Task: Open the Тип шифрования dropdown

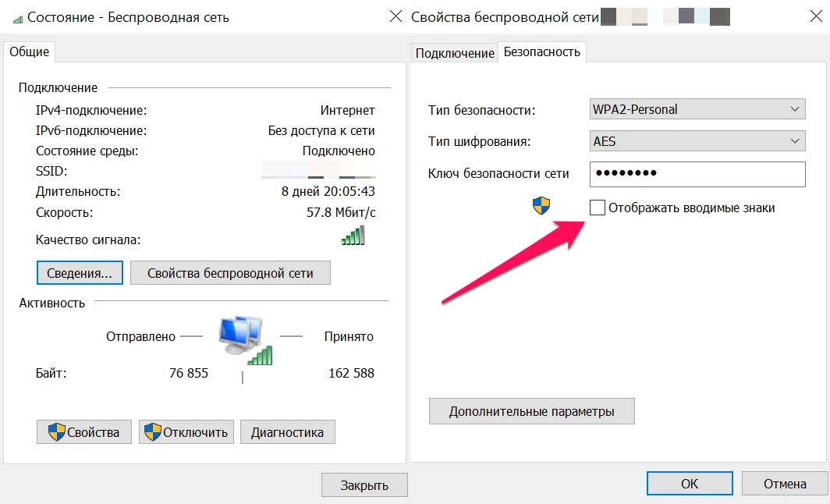Action: click(x=697, y=140)
